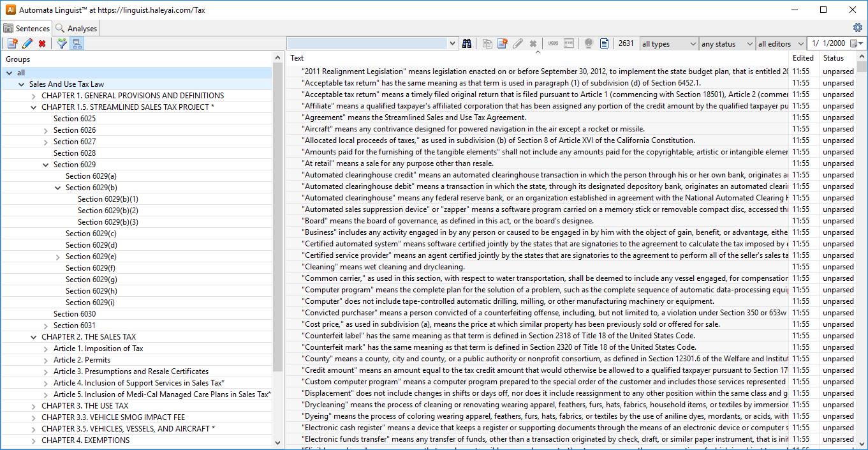Sort by the Edited column header
868x450 pixels.
pyautogui.click(x=804, y=58)
